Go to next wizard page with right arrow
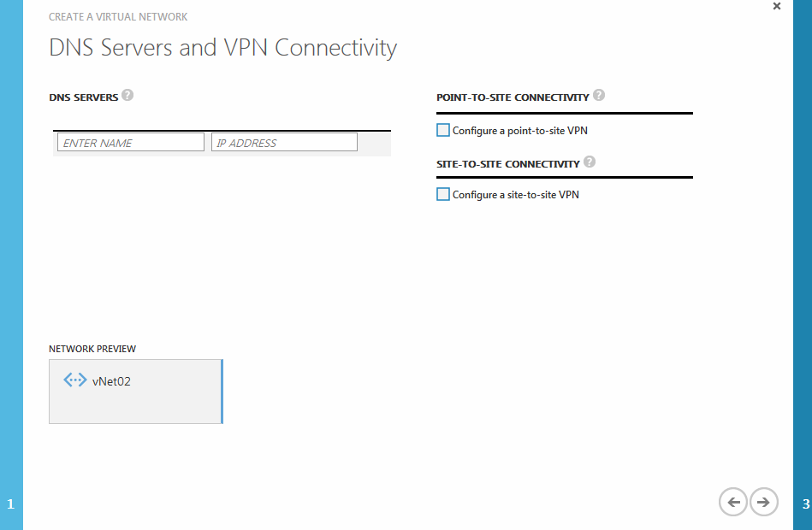812x530 pixels. [763, 502]
